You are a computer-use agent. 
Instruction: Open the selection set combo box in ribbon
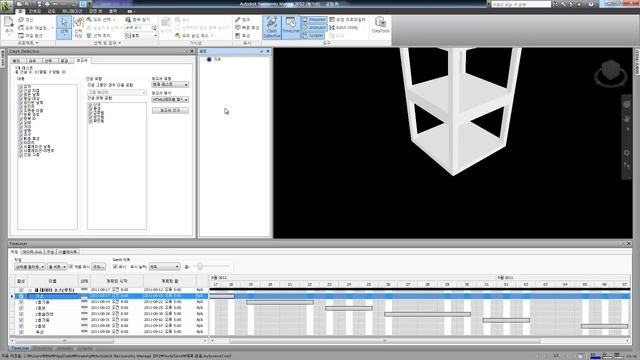click(x=141, y=36)
